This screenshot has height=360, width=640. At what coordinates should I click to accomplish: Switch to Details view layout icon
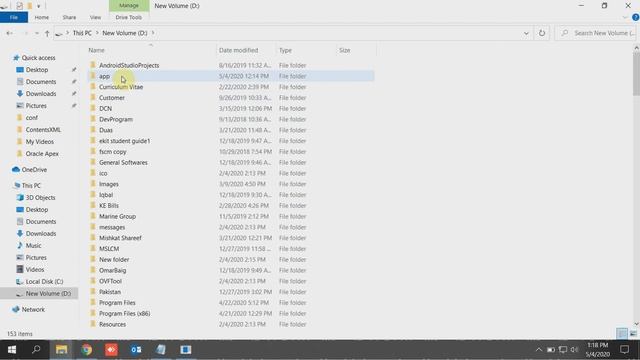click(622, 333)
